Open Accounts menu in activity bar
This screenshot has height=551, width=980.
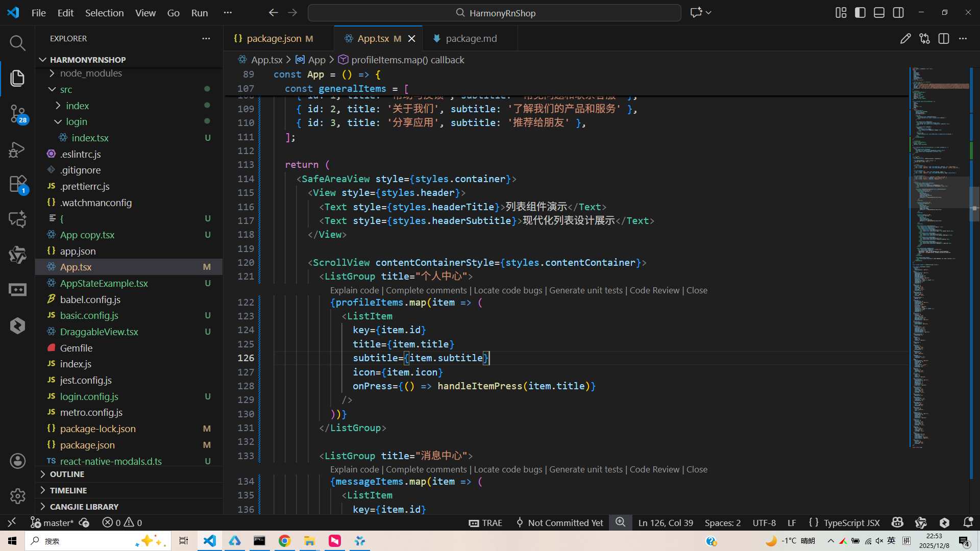point(17,461)
